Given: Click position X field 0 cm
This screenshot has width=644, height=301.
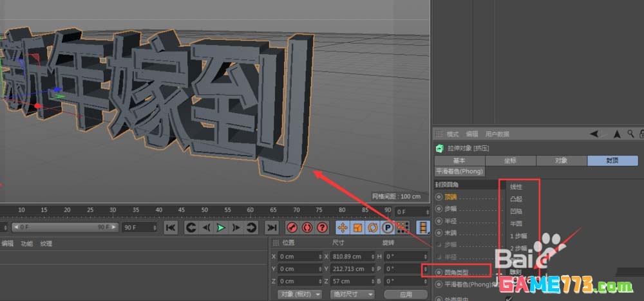Looking at the screenshot, I should pyautogui.click(x=300, y=257).
